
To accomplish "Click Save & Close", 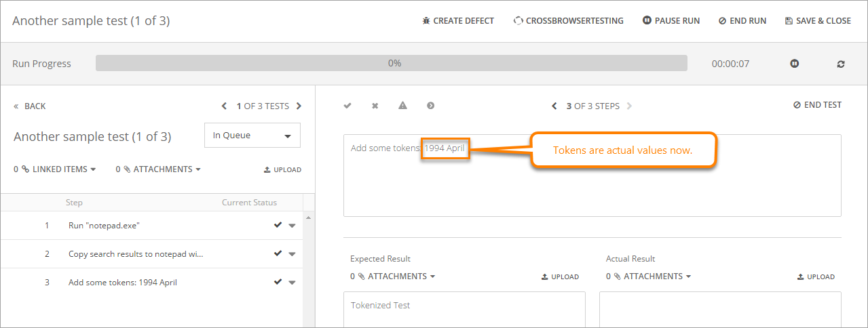I will point(817,21).
